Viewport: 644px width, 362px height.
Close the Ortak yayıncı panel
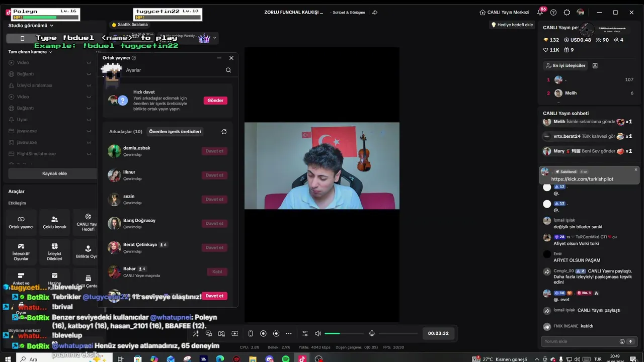tap(231, 58)
